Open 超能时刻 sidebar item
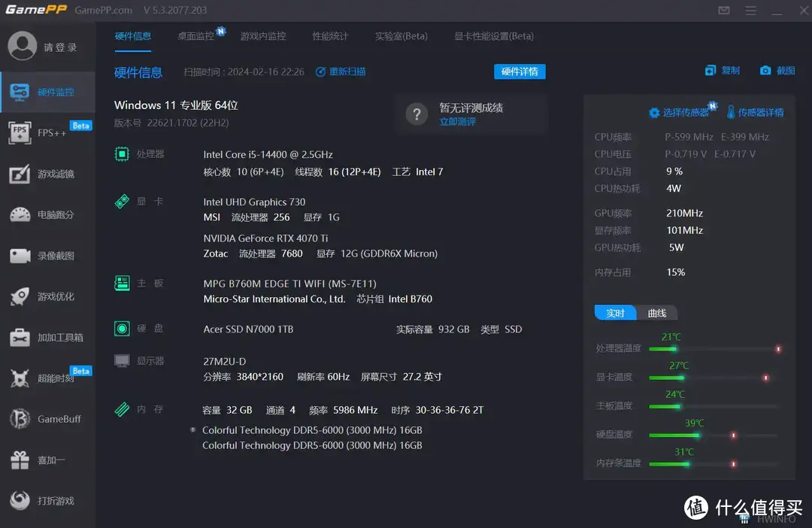812x528 pixels. (47, 378)
